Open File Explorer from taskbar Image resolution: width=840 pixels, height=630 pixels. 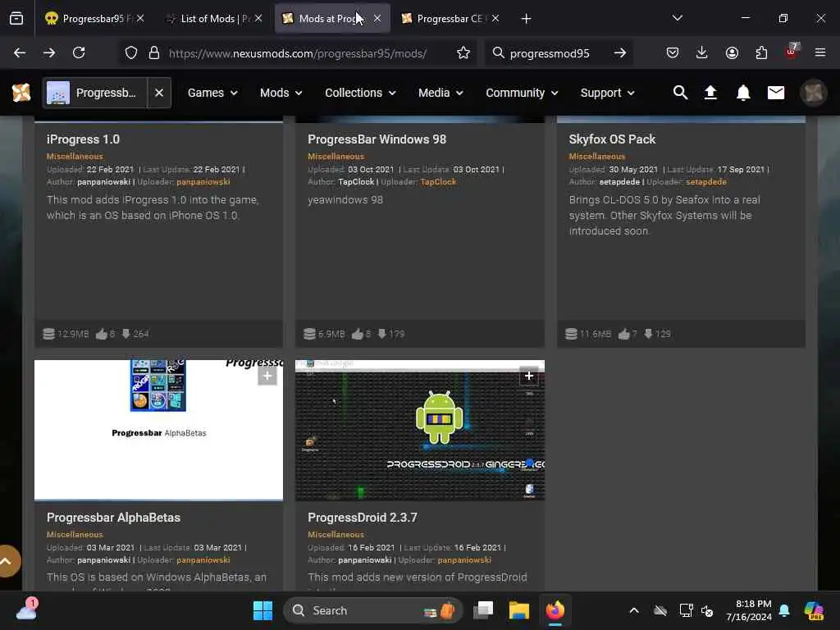coord(518,610)
